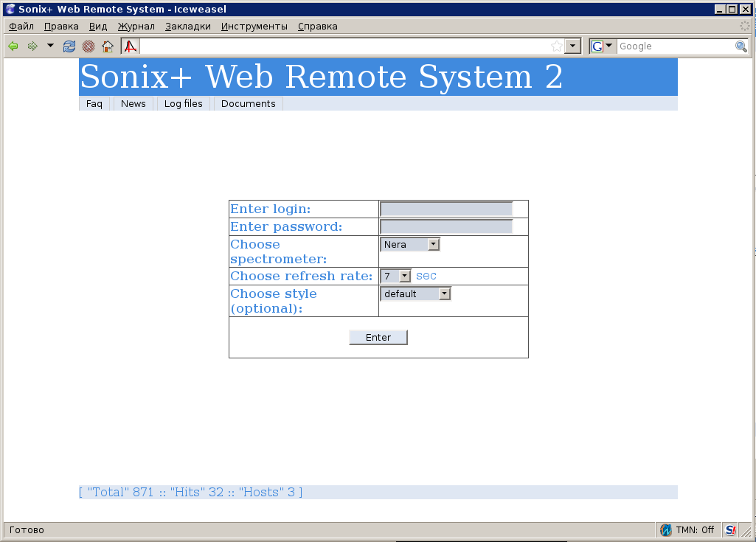This screenshot has height=542, width=756.
Task: Click the site icon beside address bar
Action: 131,46
